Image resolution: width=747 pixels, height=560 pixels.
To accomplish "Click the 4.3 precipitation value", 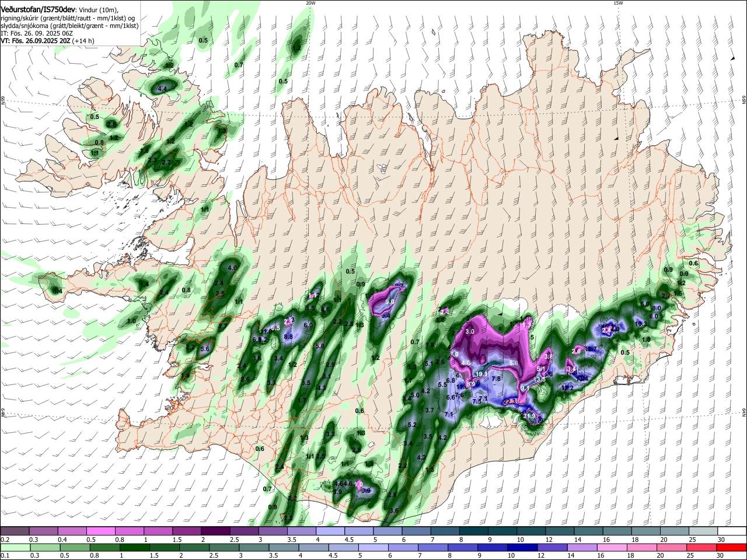I will click(322, 387).
